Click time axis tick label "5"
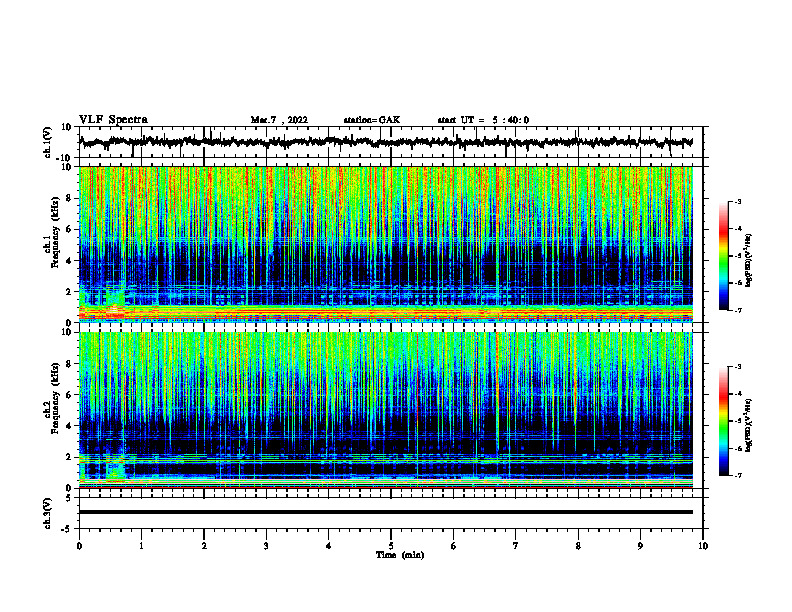Viewport: 792px width, 612px height. 391,546
